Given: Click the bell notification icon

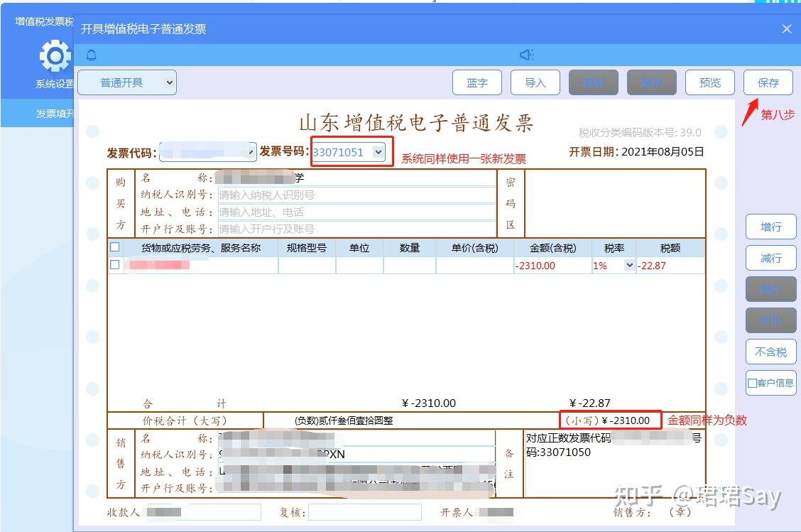Looking at the screenshot, I should [92, 55].
